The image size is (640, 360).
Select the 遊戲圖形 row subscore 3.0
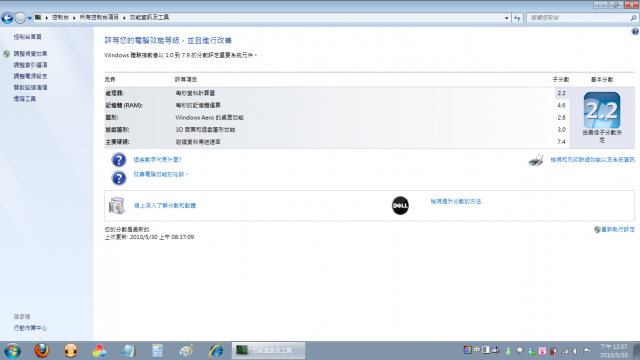561,130
